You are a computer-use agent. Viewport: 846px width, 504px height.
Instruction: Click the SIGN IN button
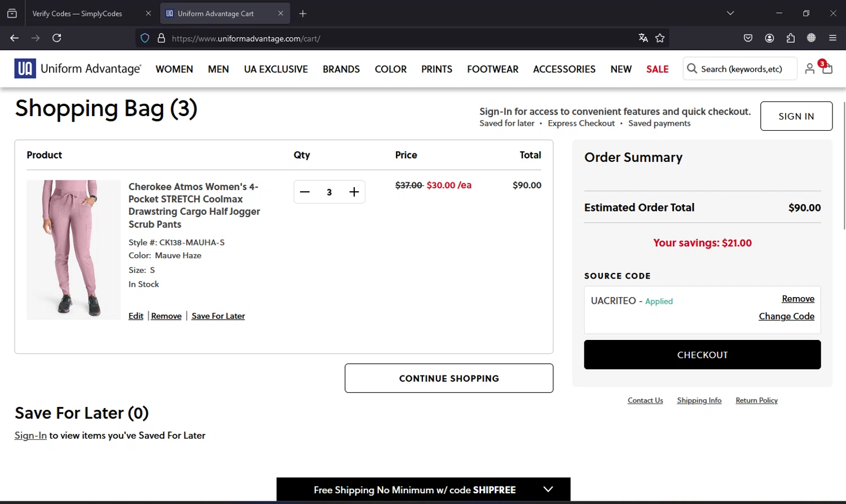(796, 116)
